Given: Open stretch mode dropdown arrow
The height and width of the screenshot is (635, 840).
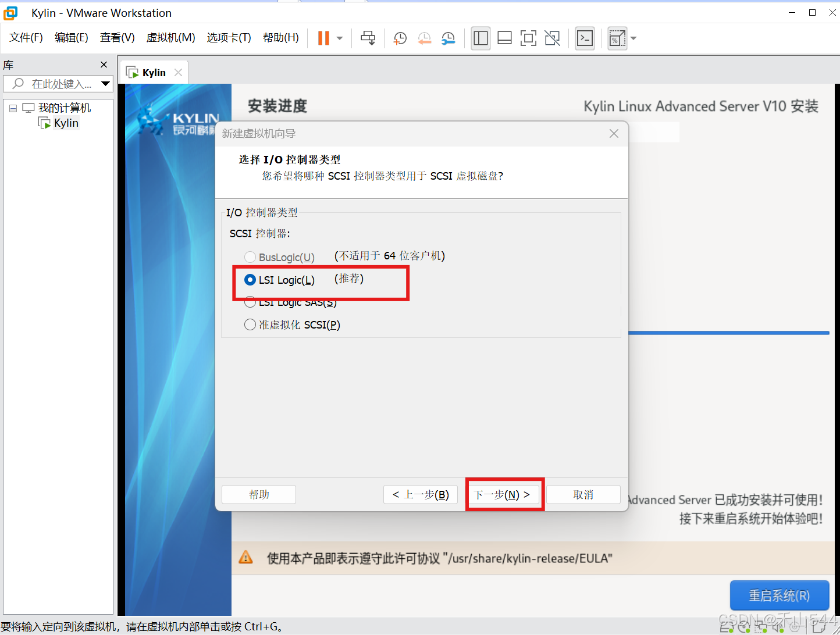Looking at the screenshot, I should coord(633,38).
